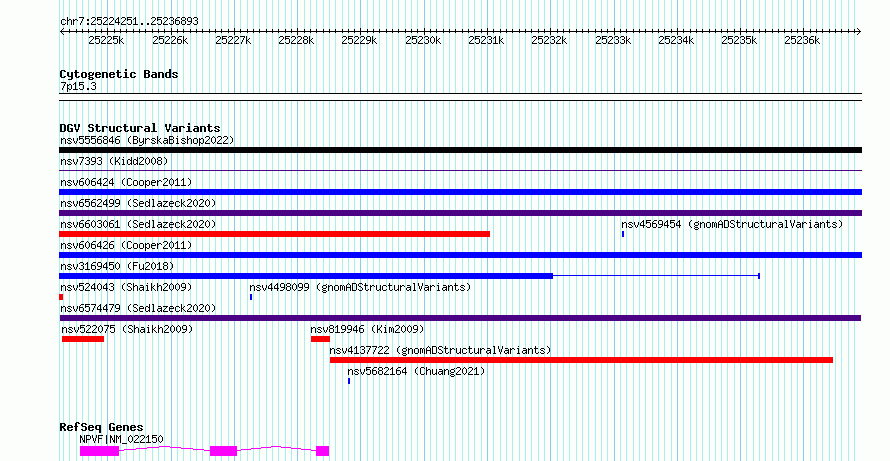Open the nsv3169450 (Fu2018) label
Screen dimensions: 890x461
coord(117,266)
